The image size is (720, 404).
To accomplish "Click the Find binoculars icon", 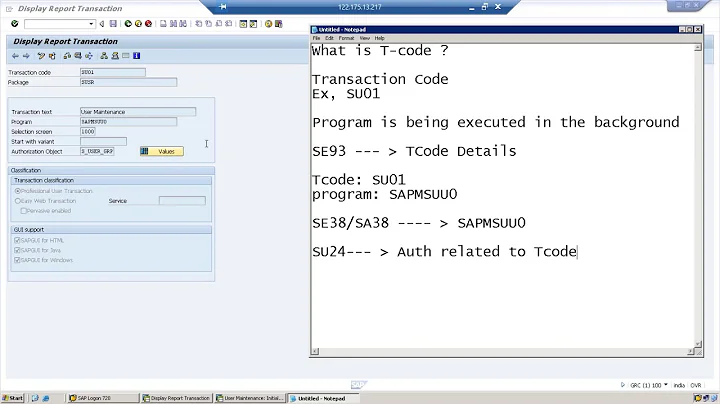I will pyautogui.click(x=173, y=24).
